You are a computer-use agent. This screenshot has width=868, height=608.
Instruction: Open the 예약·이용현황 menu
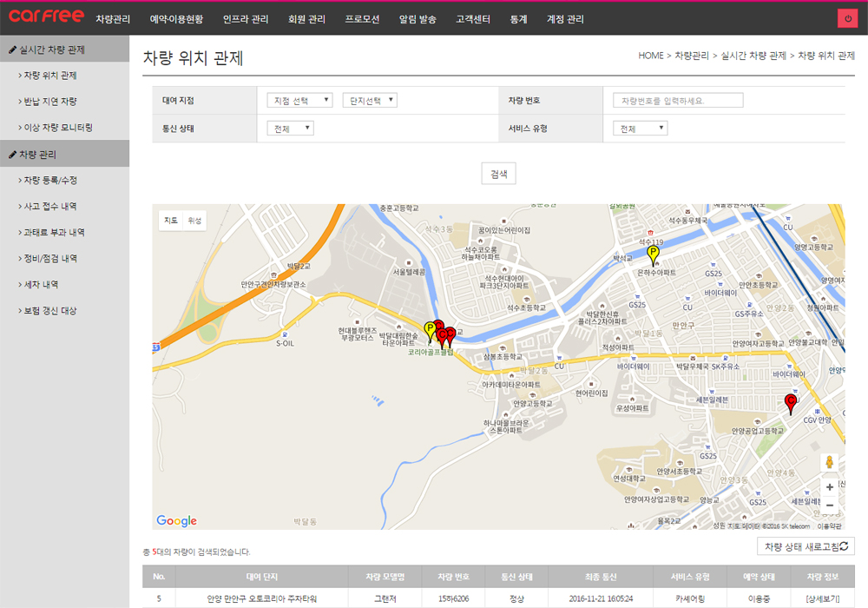176,19
